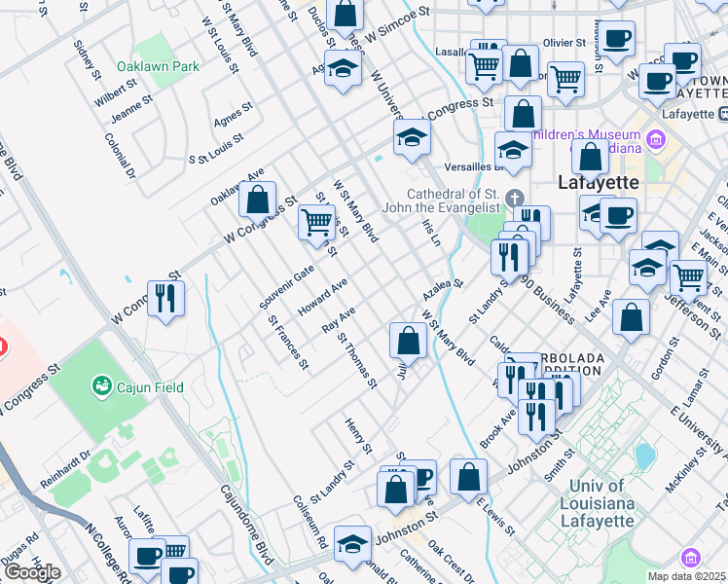728x584 pixels.
Task: Click the St Thomas St label
Action: point(357,361)
